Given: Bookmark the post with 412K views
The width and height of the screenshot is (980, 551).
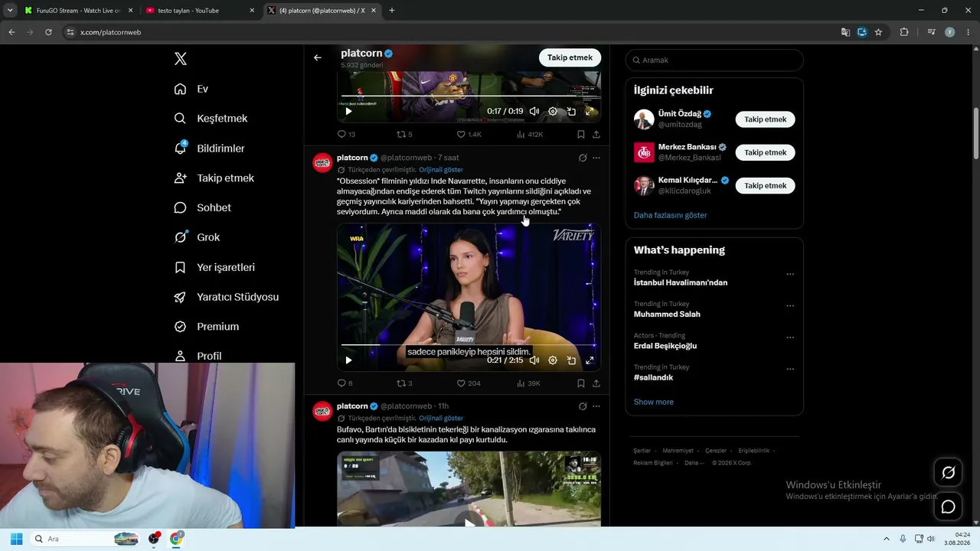Looking at the screenshot, I should [x=581, y=134].
